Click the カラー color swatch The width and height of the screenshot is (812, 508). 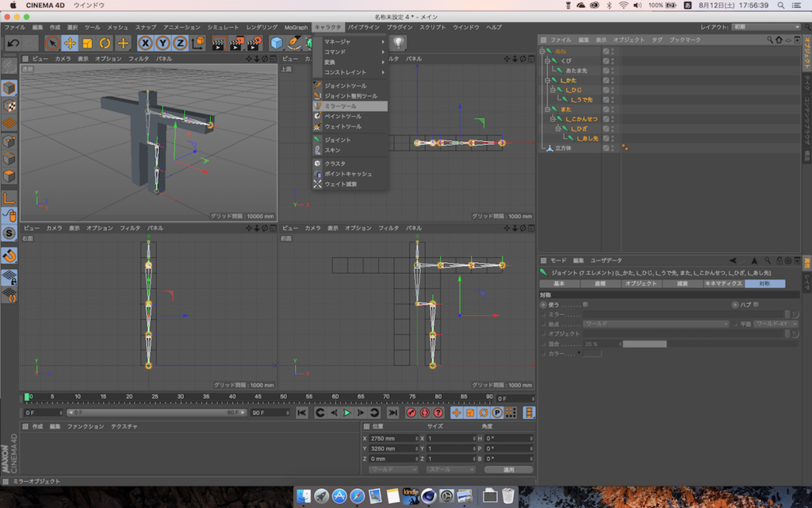592,353
